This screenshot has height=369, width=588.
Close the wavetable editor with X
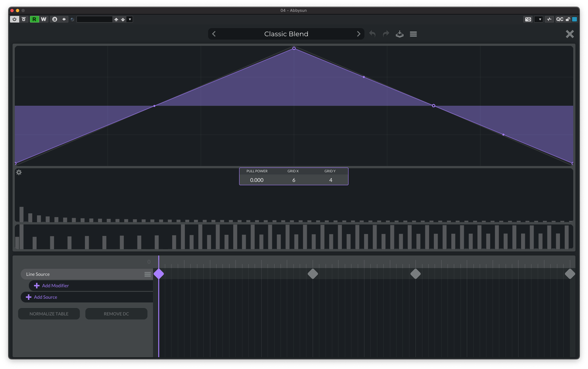click(570, 34)
